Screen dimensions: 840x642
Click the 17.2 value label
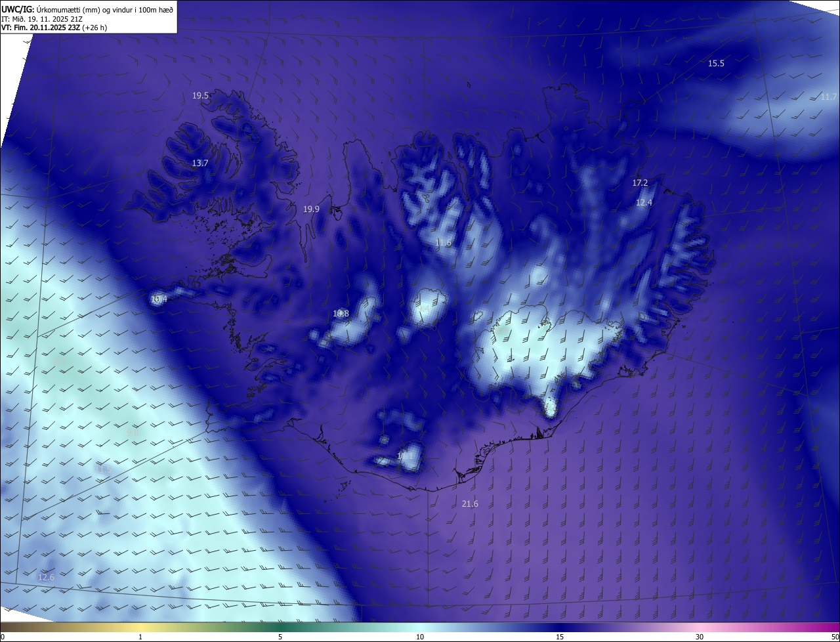(x=640, y=183)
